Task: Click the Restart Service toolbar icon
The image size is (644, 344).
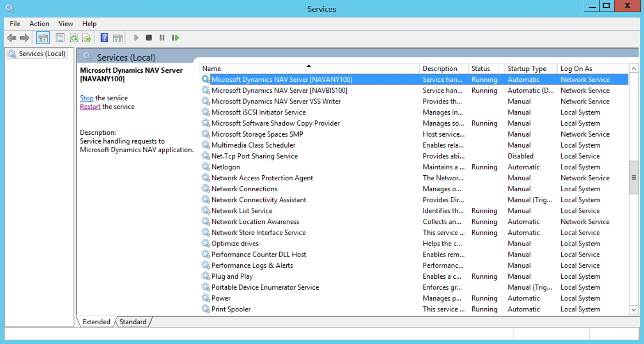Action: 175,38
